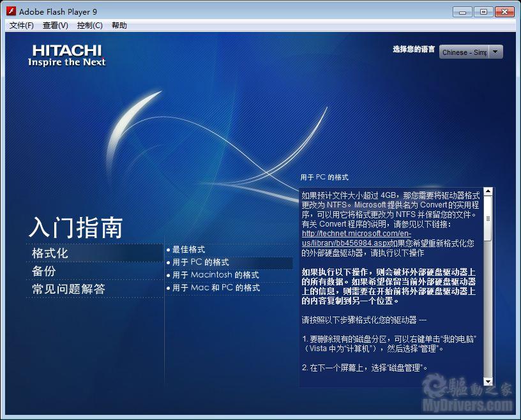Select the 格式化 section

[50, 253]
